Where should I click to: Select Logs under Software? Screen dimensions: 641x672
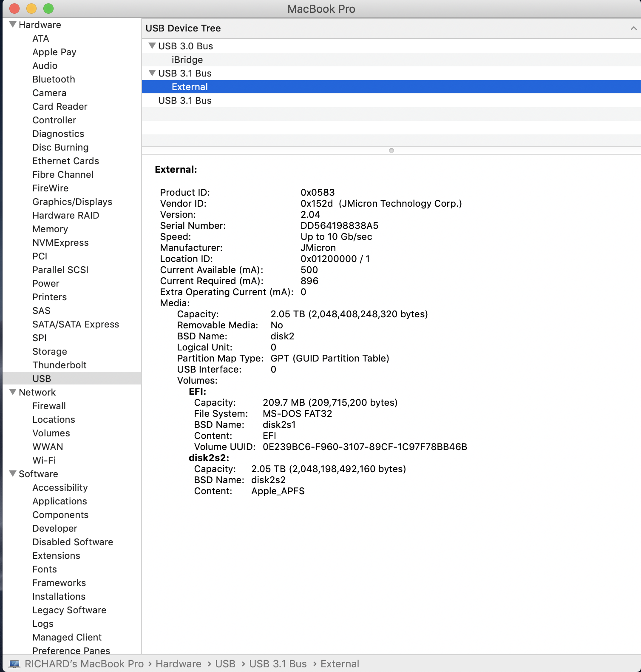point(43,624)
